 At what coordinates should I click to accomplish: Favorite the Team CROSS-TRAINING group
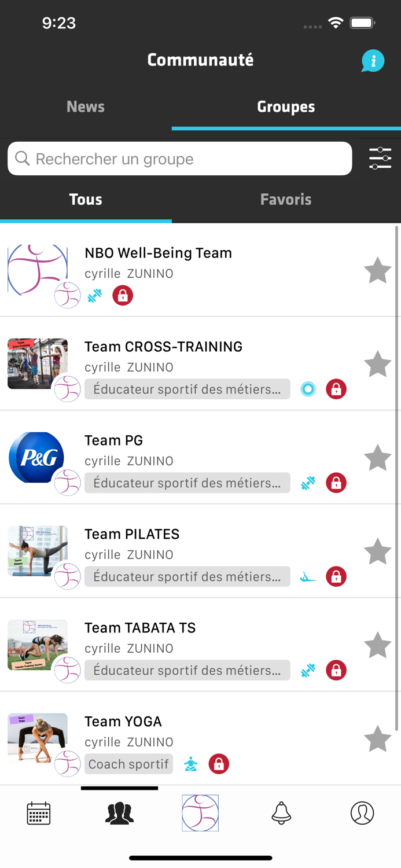pos(377,364)
